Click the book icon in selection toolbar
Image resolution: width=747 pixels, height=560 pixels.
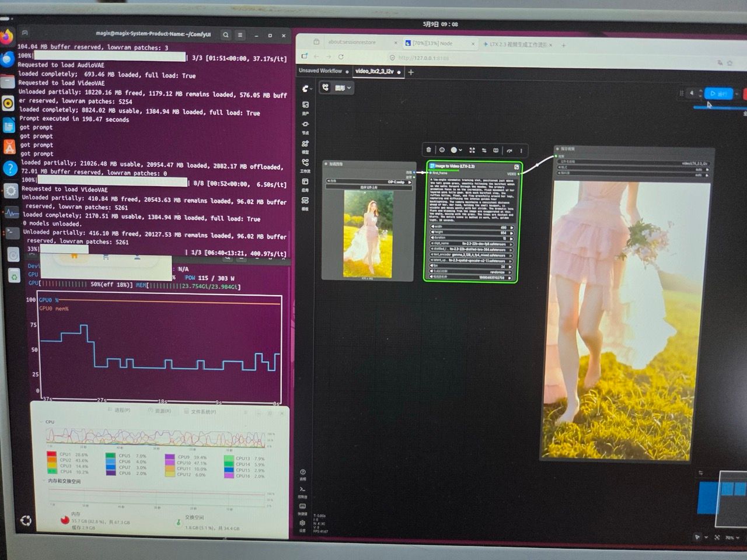495,150
